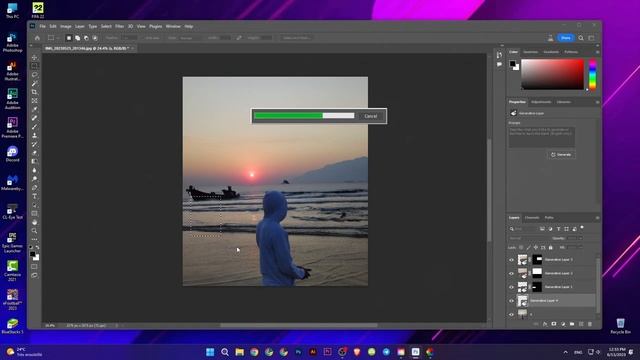Select the Lasso tool

point(34,75)
